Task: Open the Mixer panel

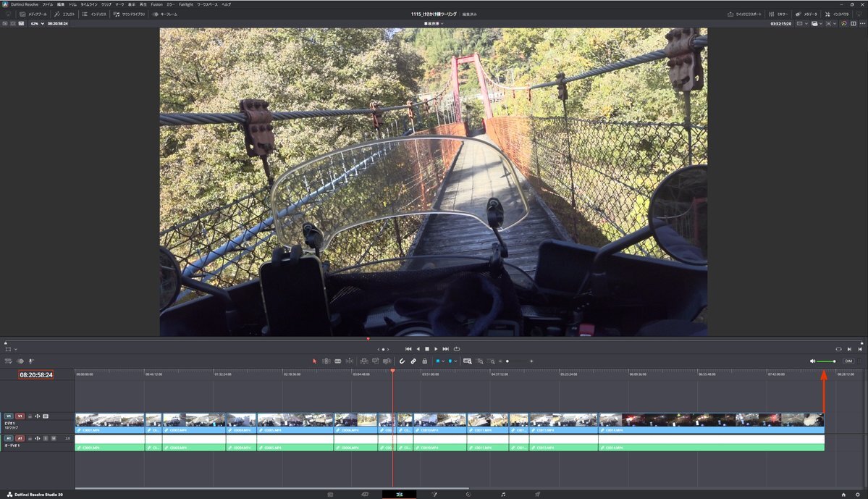Action: click(778, 14)
